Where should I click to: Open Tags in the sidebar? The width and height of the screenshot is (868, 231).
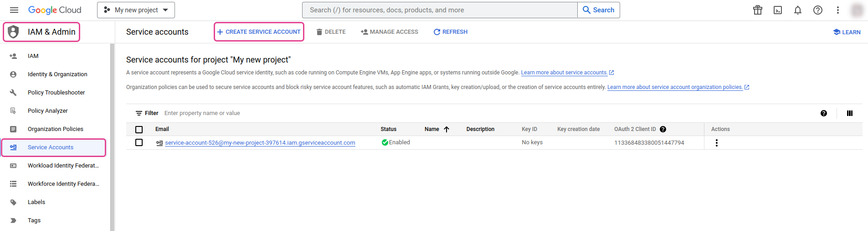[34, 220]
